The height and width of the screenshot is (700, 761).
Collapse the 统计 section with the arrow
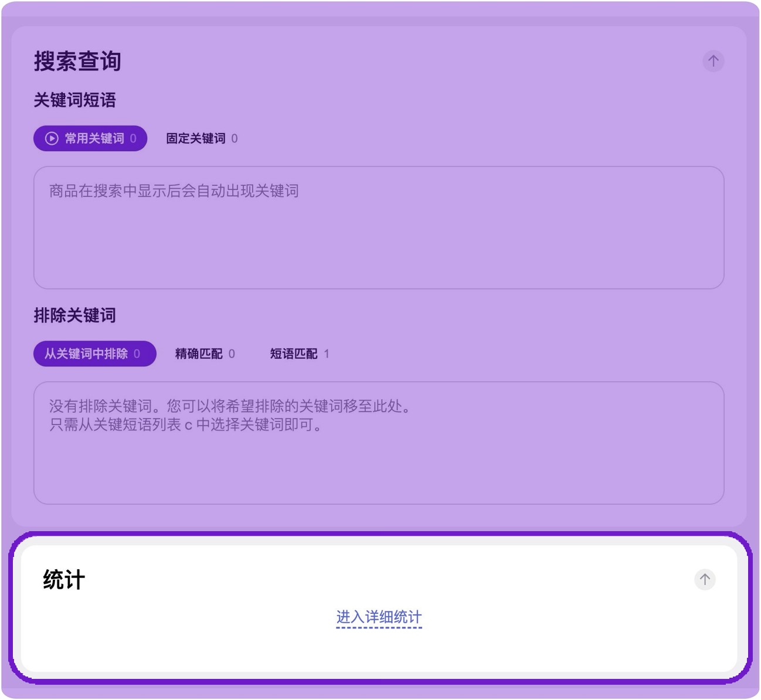(705, 579)
